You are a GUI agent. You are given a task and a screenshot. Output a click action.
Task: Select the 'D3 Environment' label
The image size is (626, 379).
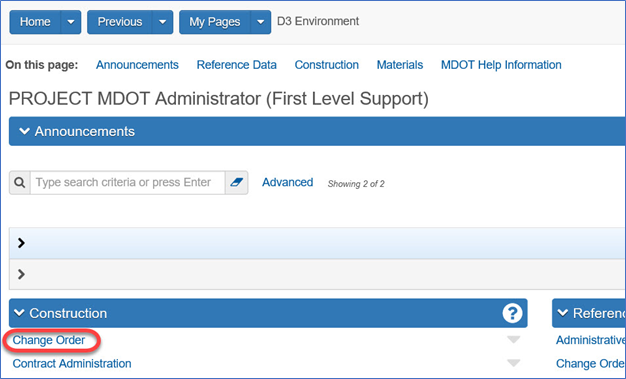pyautogui.click(x=318, y=21)
